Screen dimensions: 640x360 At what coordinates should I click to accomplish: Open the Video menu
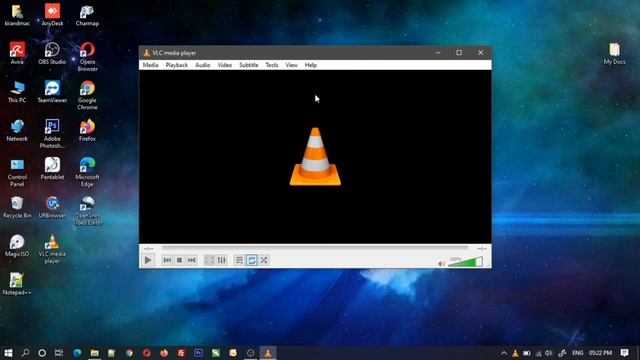224,65
